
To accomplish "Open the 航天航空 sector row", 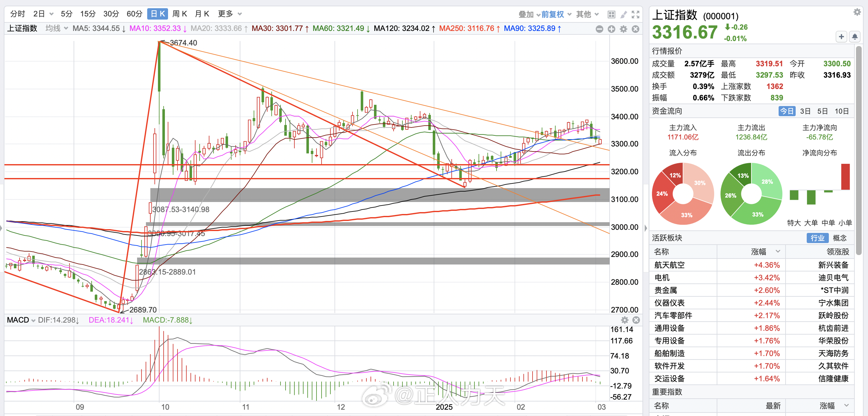I will [669, 265].
